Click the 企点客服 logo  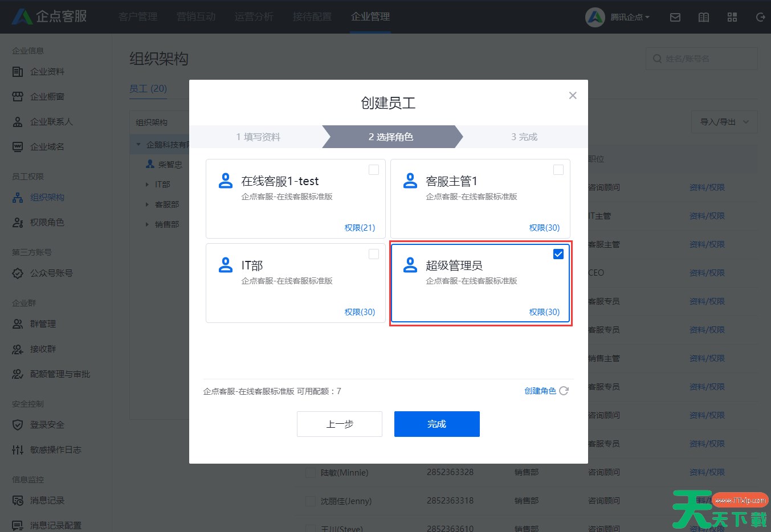click(50, 17)
